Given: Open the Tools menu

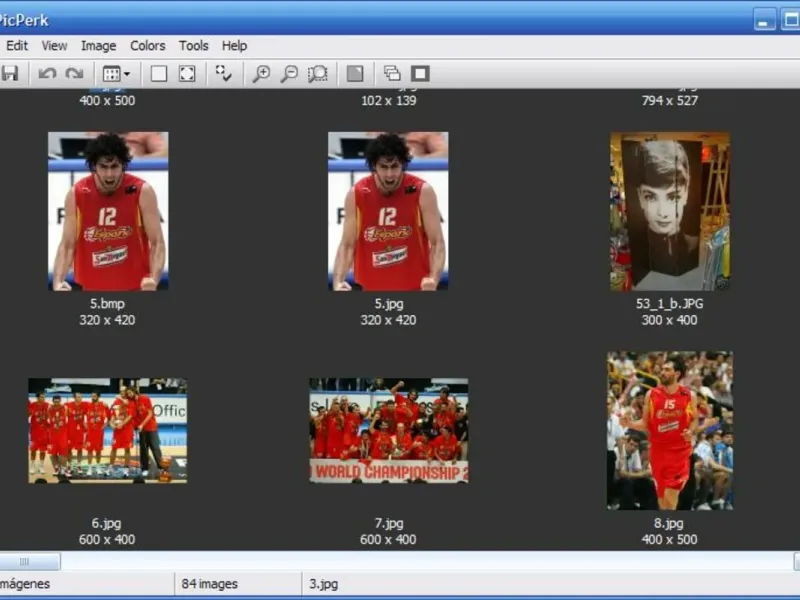Looking at the screenshot, I should pyautogui.click(x=194, y=45).
